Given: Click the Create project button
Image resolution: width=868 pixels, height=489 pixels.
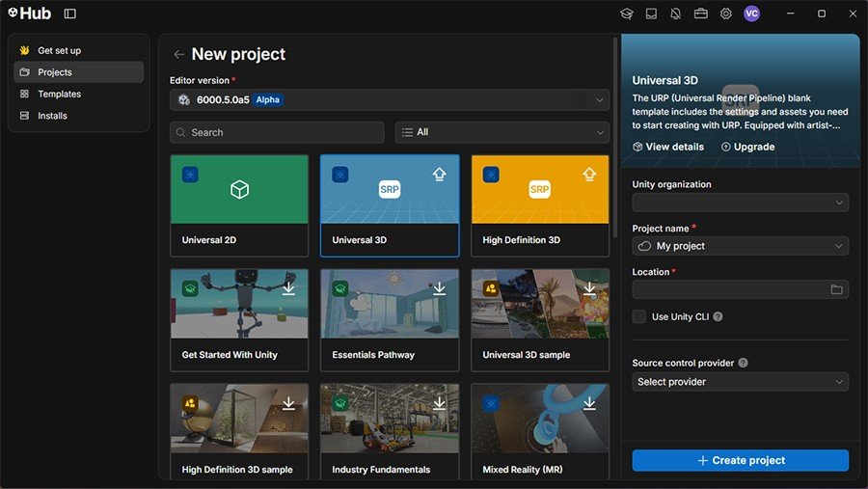Looking at the screenshot, I should point(740,460).
